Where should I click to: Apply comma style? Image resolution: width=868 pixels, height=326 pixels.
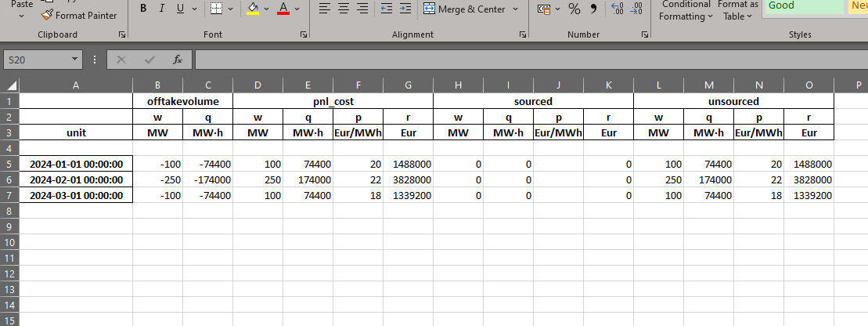(593, 9)
